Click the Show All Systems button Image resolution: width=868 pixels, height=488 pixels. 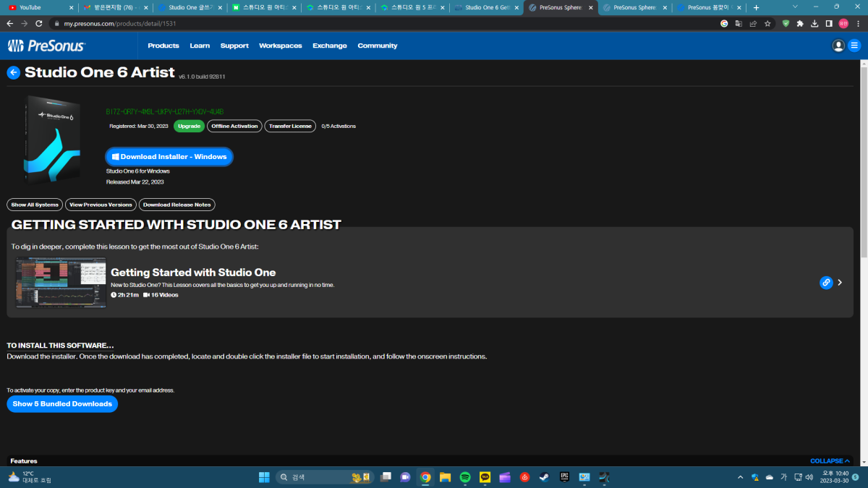(35, 205)
